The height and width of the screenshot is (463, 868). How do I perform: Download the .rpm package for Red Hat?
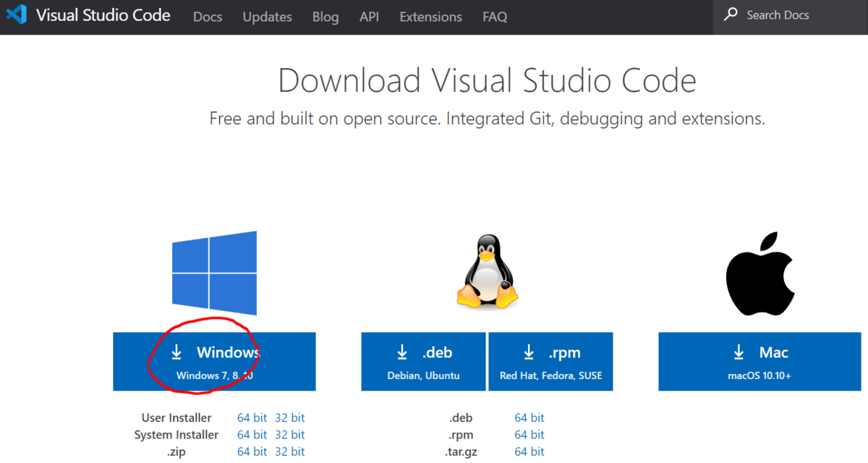pyautogui.click(x=550, y=362)
